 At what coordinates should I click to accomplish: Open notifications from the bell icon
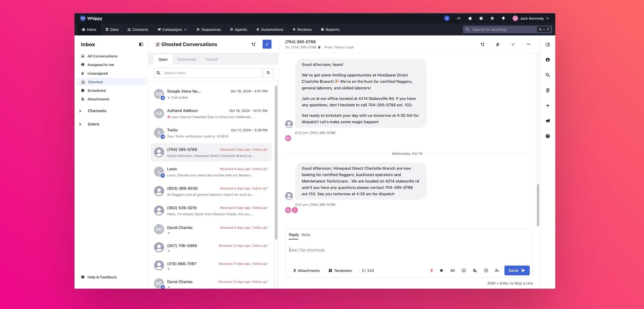pyautogui.click(x=503, y=18)
